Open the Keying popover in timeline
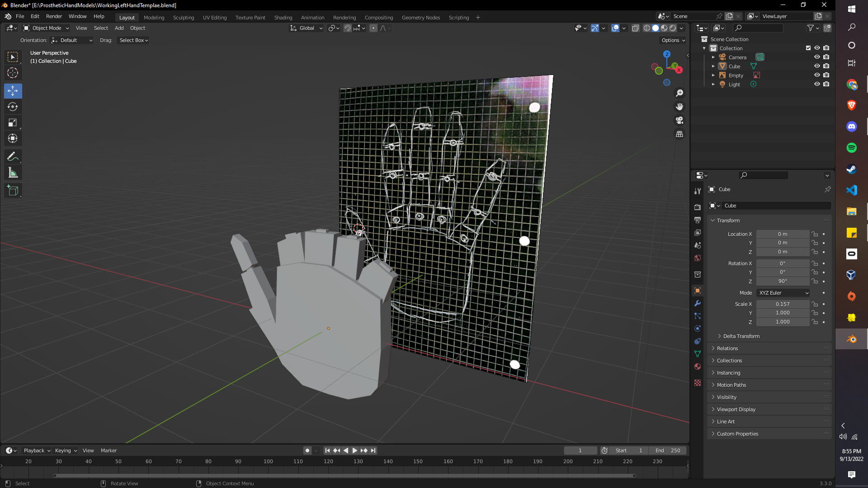 pos(66,450)
